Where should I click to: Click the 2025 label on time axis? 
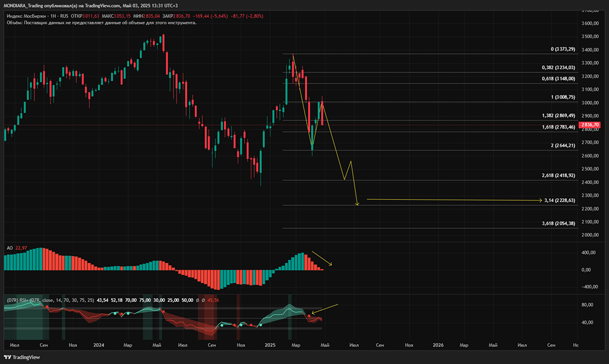[270, 345]
